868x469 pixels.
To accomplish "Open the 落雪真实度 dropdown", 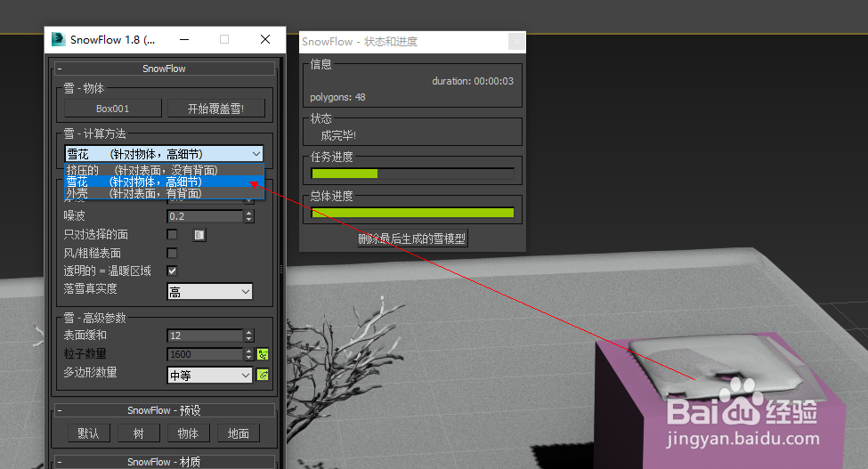I will coord(210,292).
